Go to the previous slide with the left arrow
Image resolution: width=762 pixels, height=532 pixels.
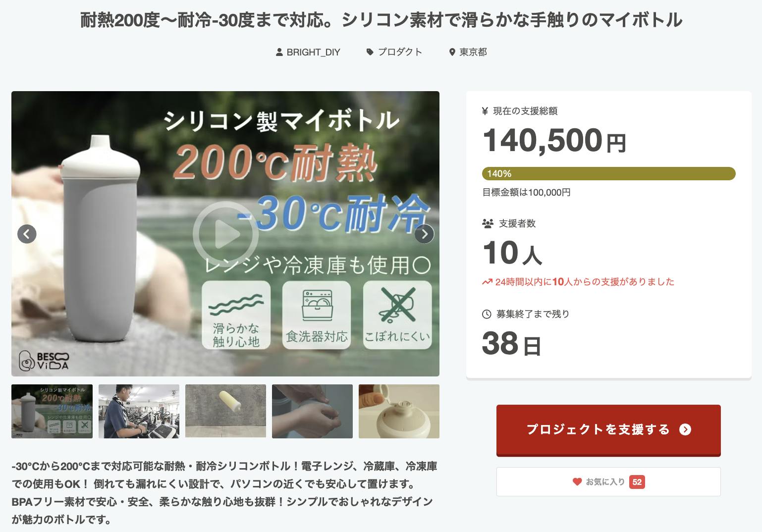pos(27,234)
